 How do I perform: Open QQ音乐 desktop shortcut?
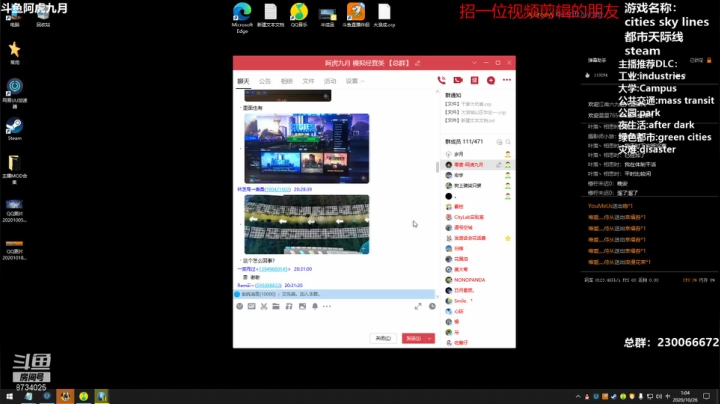(x=299, y=15)
